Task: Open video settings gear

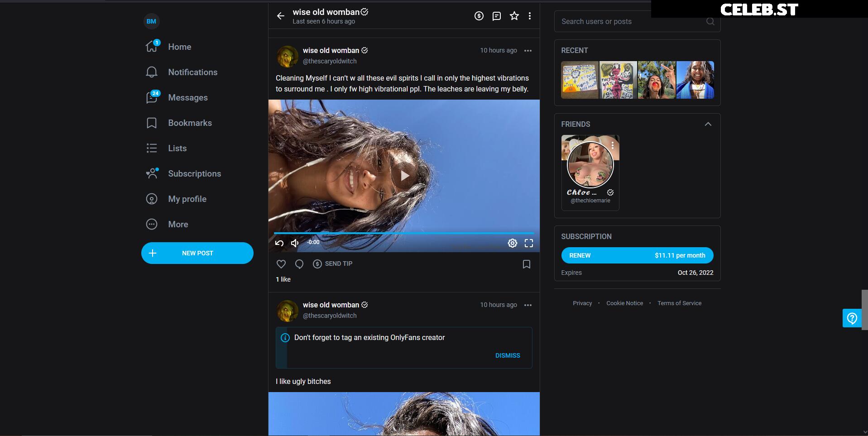Action: 513,243
